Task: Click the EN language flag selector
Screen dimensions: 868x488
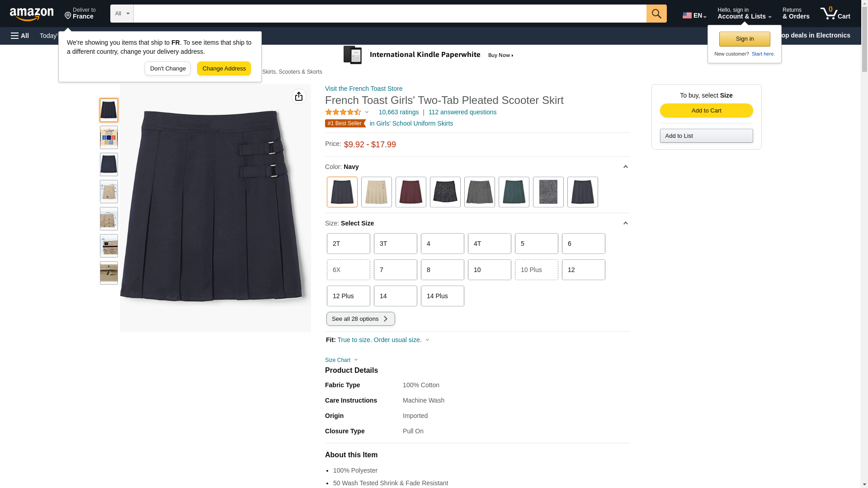Action: pyautogui.click(x=694, y=15)
